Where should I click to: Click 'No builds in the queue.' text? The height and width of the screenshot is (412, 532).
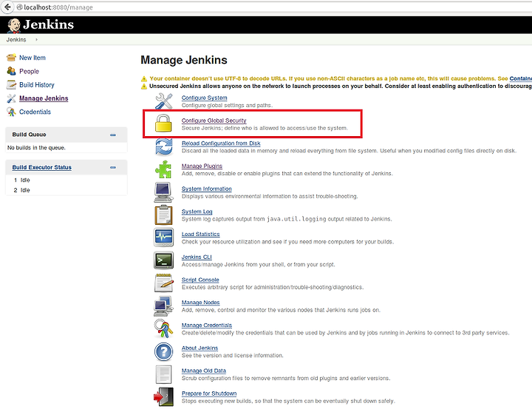[x=36, y=148]
